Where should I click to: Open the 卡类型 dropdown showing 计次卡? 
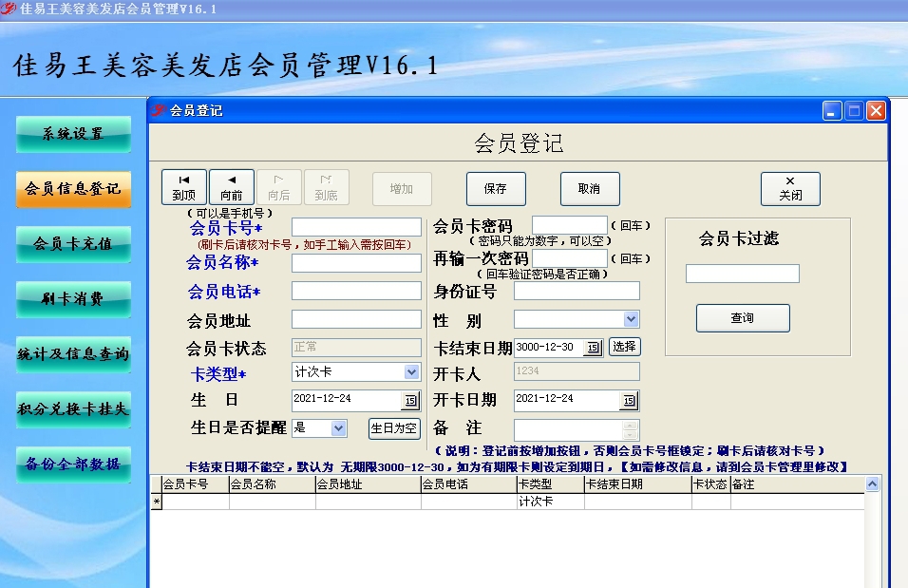click(412, 371)
